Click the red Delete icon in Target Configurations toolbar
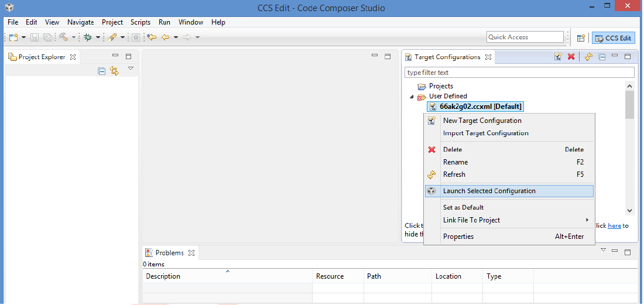This screenshot has width=644, height=305. pos(571,57)
